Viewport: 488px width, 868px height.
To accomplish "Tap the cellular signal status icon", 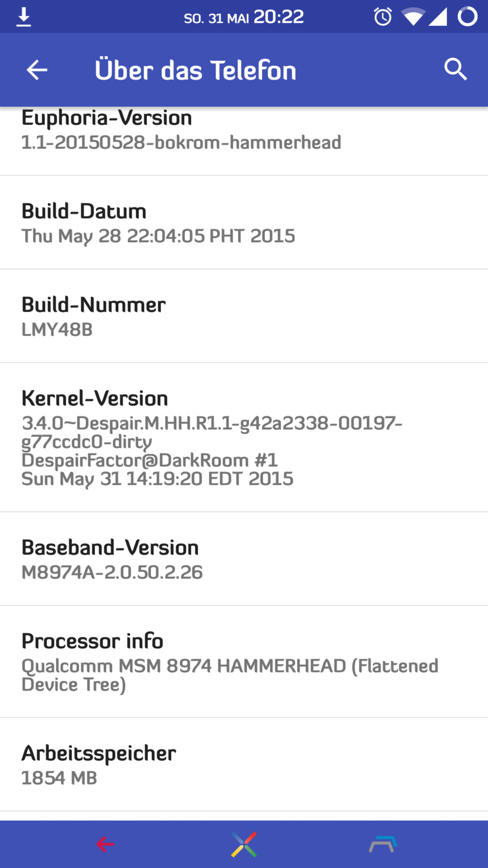I will tap(438, 17).
